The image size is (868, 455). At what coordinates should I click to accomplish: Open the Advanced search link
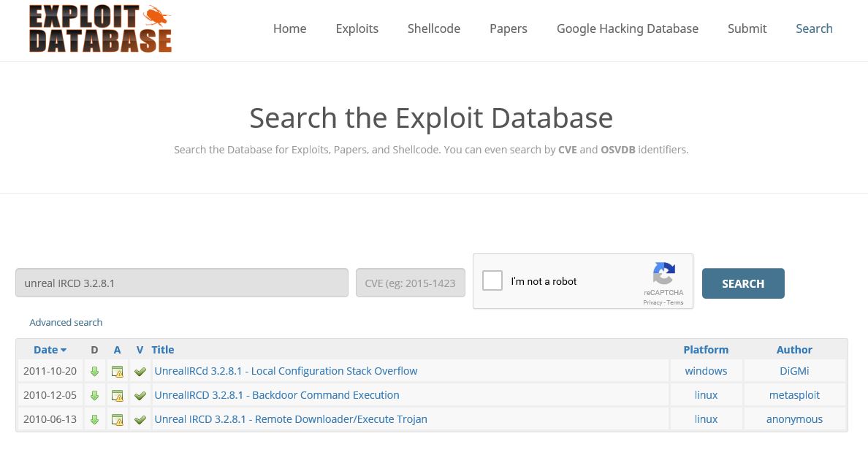66,322
